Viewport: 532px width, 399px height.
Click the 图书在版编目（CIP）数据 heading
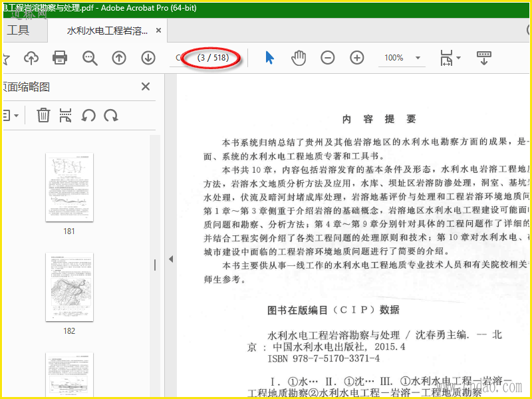point(333,310)
